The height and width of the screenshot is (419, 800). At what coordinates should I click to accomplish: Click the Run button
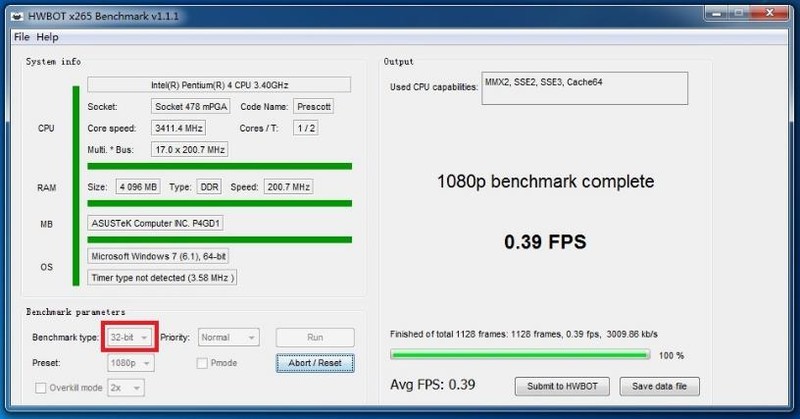click(315, 337)
